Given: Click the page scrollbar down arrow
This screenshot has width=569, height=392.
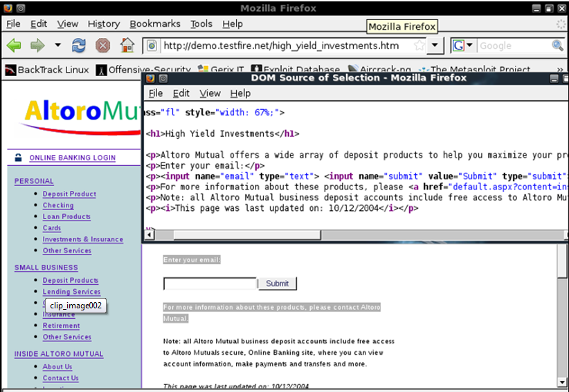Looking at the screenshot, I should pos(562,382).
